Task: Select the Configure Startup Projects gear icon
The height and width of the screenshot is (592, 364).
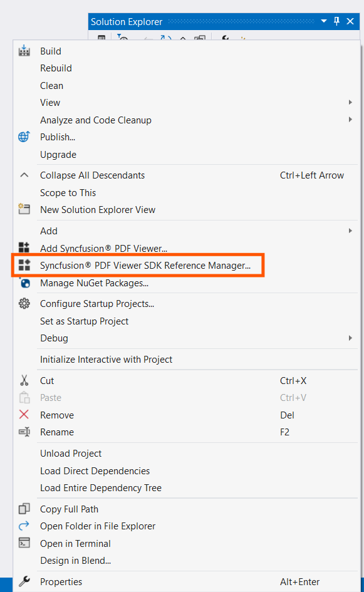Action: coord(24,301)
